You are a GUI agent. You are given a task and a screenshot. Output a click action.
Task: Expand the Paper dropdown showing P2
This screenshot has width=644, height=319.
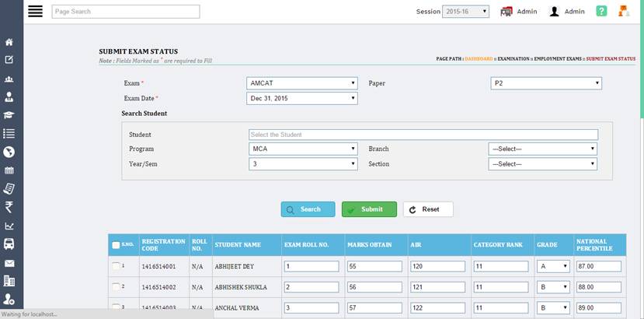click(x=546, y=83)
